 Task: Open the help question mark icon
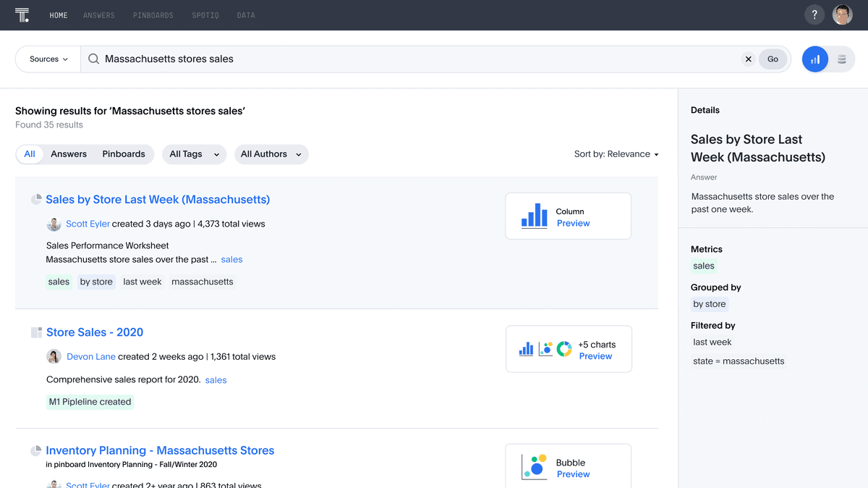[814, 14]
